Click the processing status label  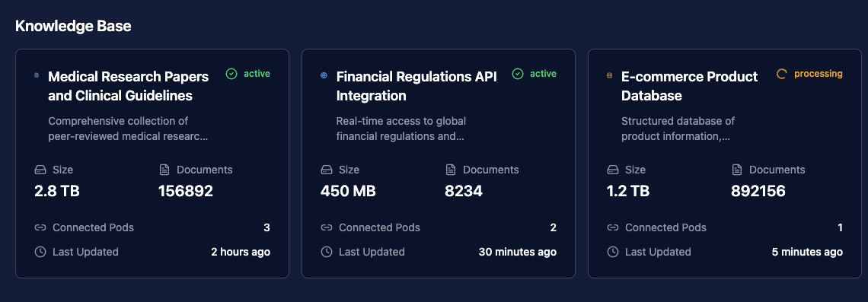coord(819,74)
